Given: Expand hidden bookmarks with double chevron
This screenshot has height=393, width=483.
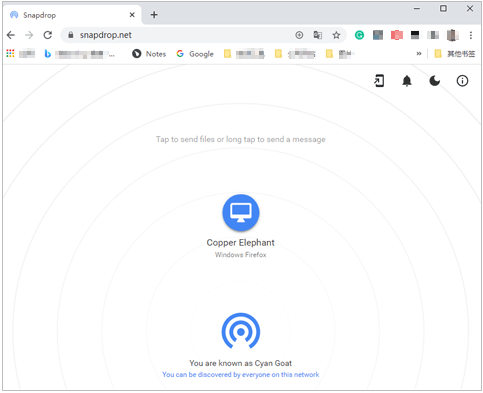Looking at the screenshot, I should click(419, 54).
